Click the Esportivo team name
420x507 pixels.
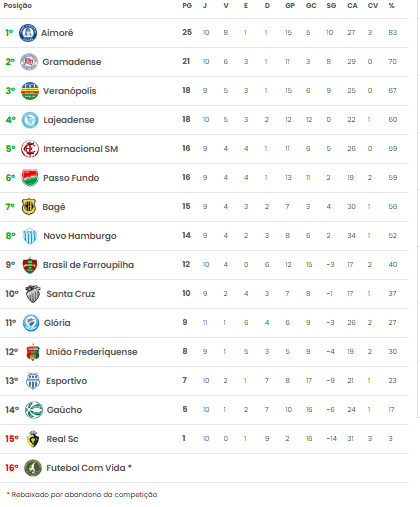click(66, 381)
